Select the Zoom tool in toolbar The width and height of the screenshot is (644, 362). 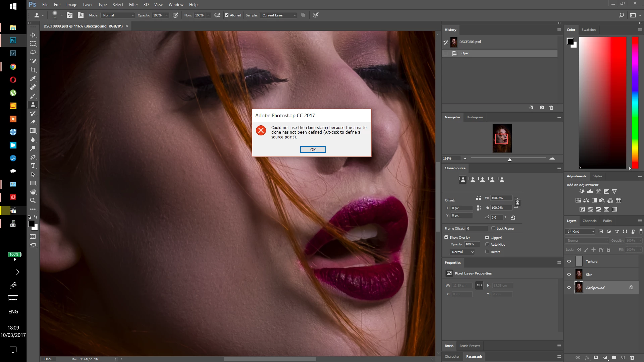[33, 200]
